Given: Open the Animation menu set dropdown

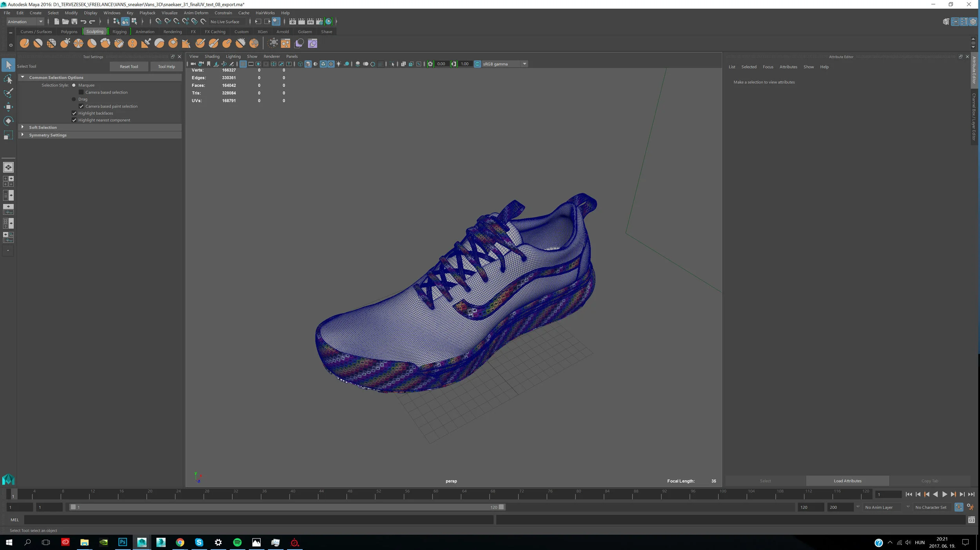Looking at the screenshot, I should (x=25, y=22).
